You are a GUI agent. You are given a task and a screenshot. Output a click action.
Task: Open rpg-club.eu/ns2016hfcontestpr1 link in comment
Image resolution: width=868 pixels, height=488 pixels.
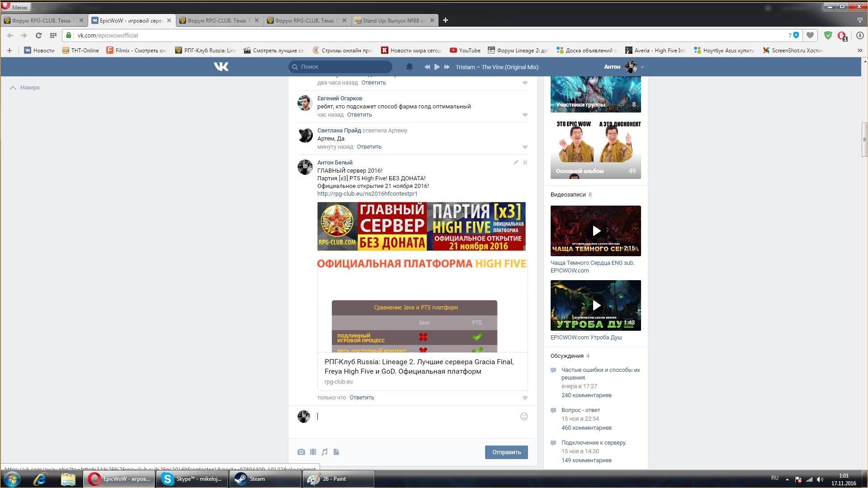coord(367,194)
